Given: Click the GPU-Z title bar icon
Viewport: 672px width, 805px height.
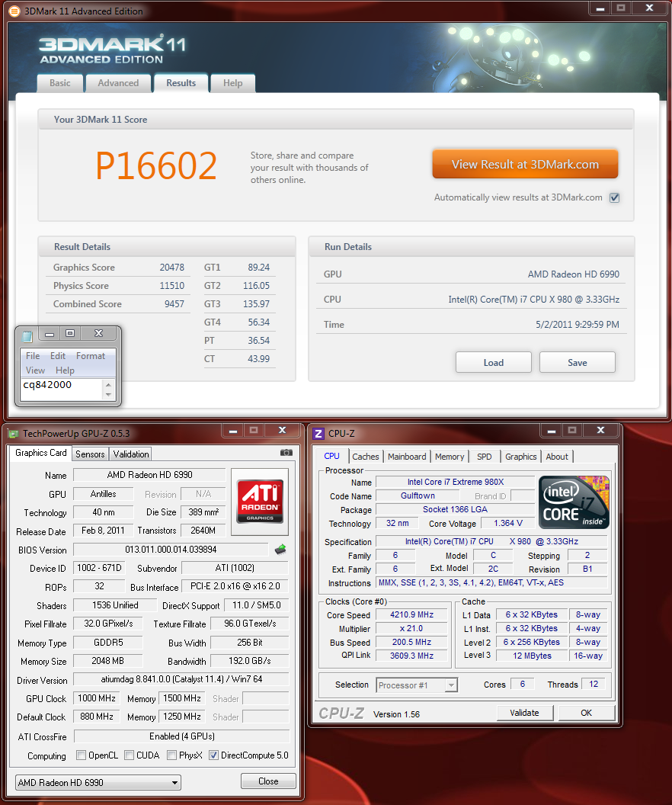Looking at the screenshot, I should (13, 433).
